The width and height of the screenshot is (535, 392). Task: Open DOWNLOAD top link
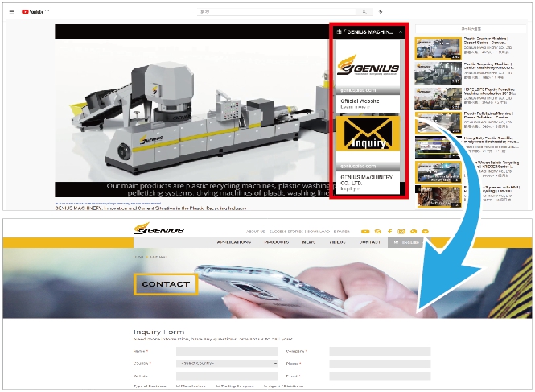[319, 232]
